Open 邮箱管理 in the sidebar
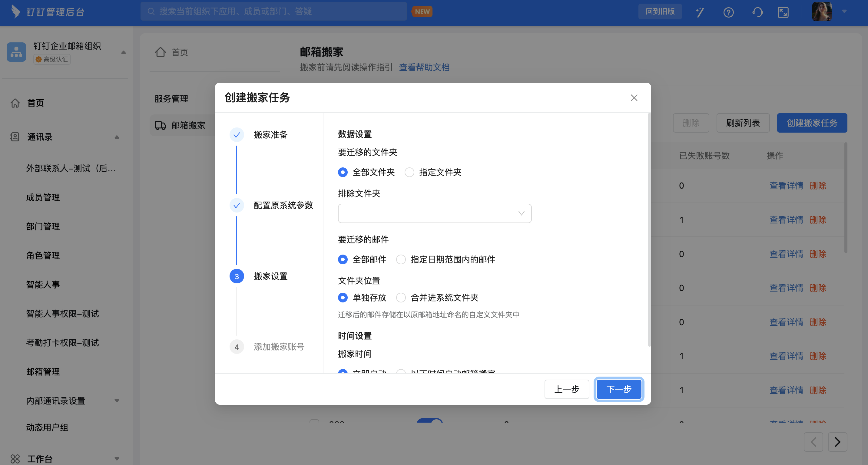 [43, 372]
